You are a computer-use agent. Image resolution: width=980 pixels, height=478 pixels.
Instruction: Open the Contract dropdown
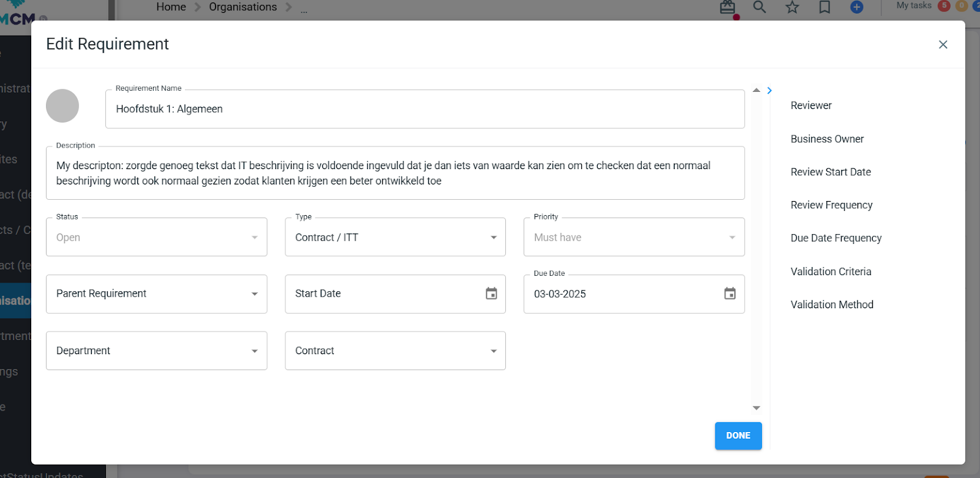coord(395,351)
